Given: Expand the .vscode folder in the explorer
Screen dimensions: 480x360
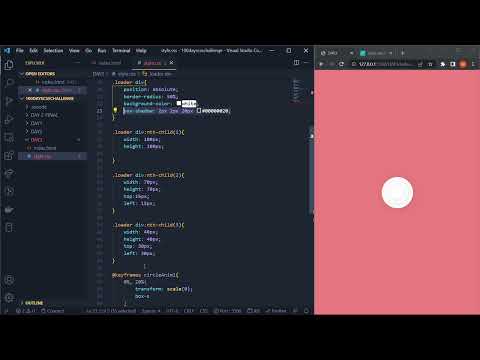Looking at the screenshot, I should 39,107.
